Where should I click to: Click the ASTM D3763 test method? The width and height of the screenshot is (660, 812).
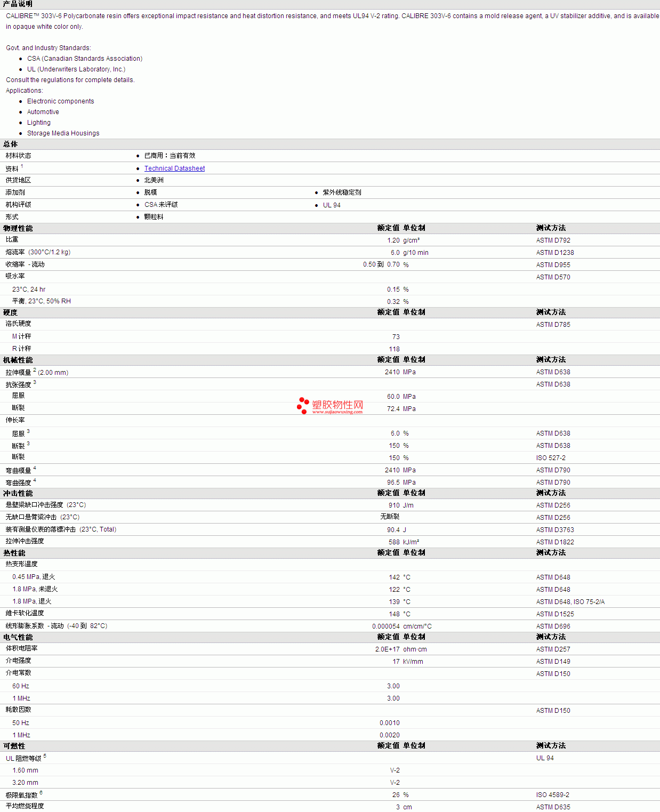point(555,530)
